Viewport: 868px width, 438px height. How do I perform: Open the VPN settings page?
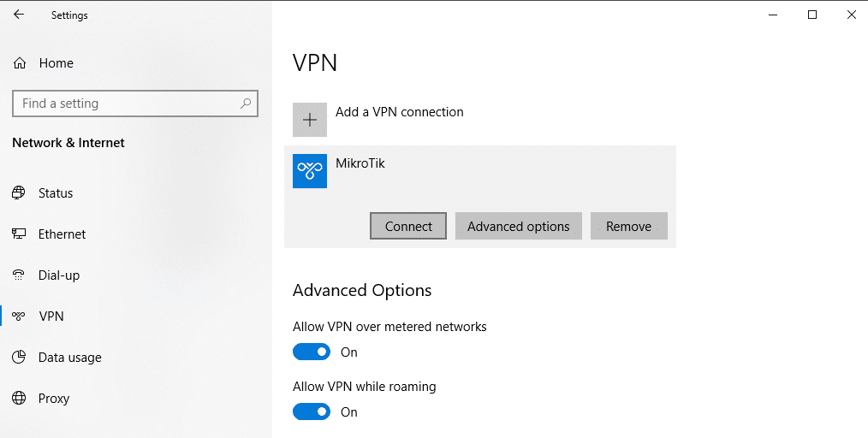coord(51,317)
